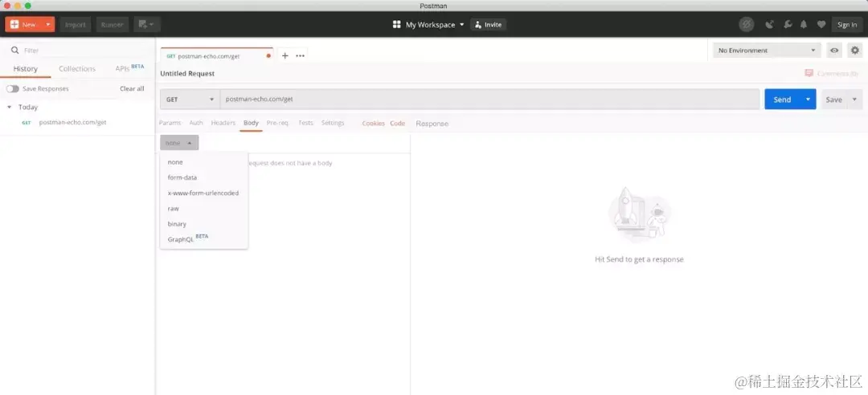This screenshot has width=868, height=395.
Task: Open the wrench settings icon
Action: pyautogui.click(x=787, y=24)
